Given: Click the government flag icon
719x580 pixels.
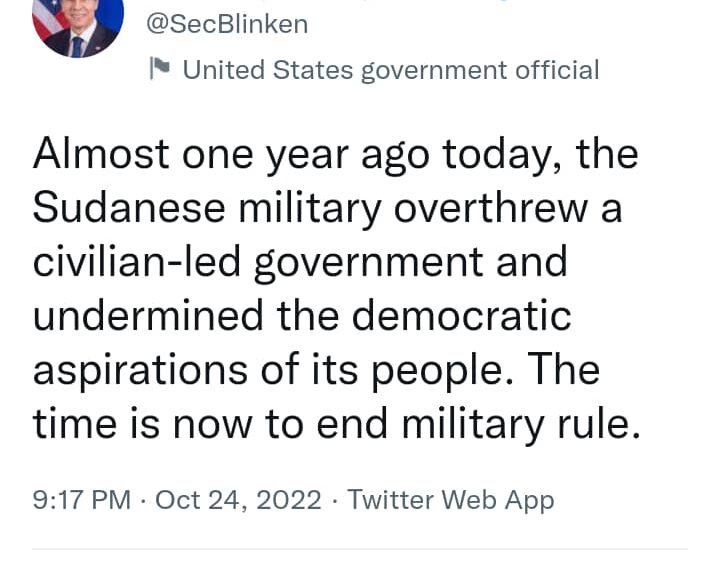Looking at the screenshot, I should click(x=160, y=69).
